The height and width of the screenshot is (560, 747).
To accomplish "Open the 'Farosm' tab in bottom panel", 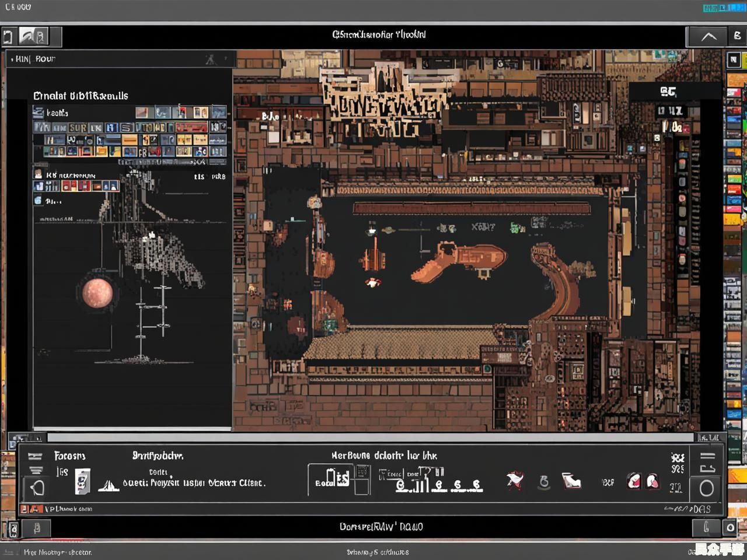I will tap(69, 456).
